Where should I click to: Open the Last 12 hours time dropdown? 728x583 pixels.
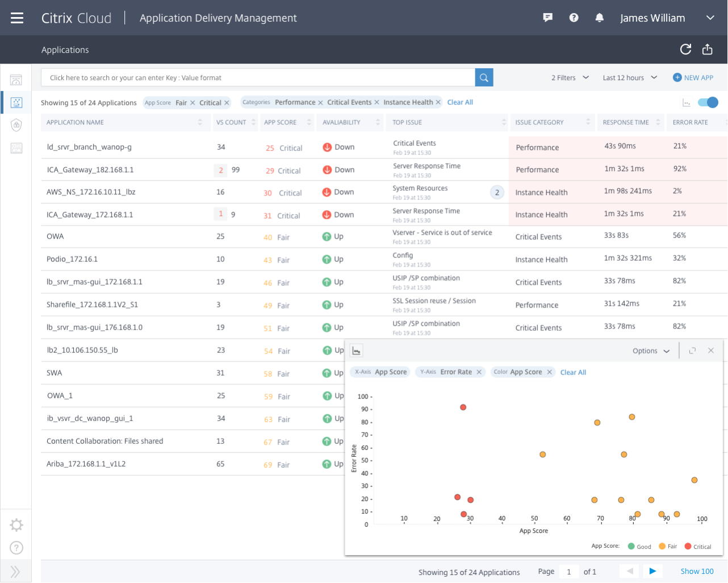tap(630, 78)
